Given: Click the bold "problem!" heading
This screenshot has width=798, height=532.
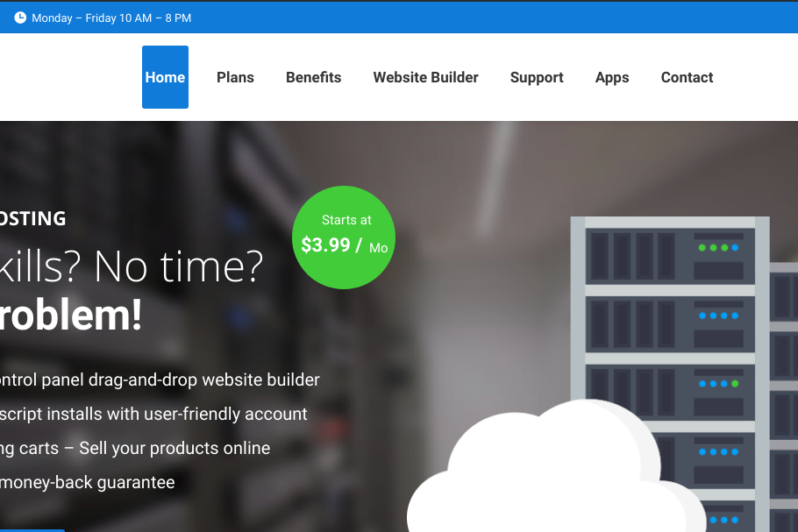Looking at the screenshot, I should click(70, 316).
